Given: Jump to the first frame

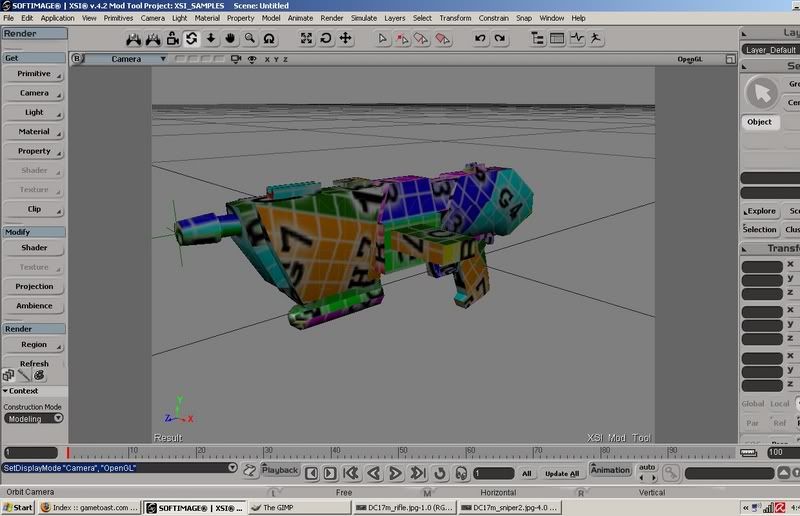Looking at the screenshot, I should click(x=351, y=473).
